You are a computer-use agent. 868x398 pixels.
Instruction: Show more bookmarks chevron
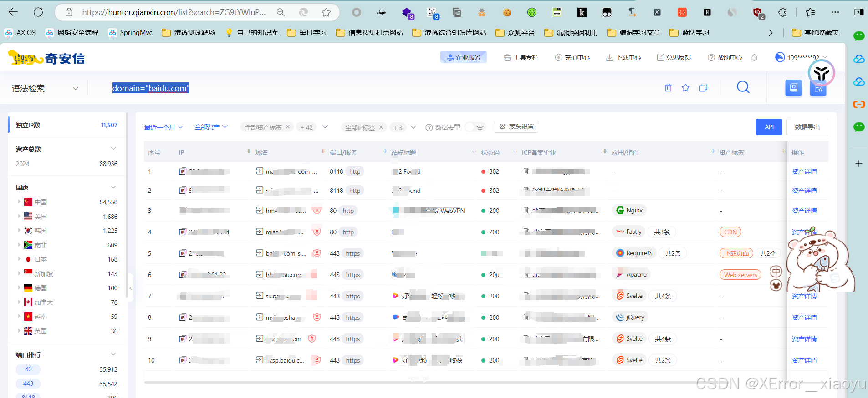[771, 32]
